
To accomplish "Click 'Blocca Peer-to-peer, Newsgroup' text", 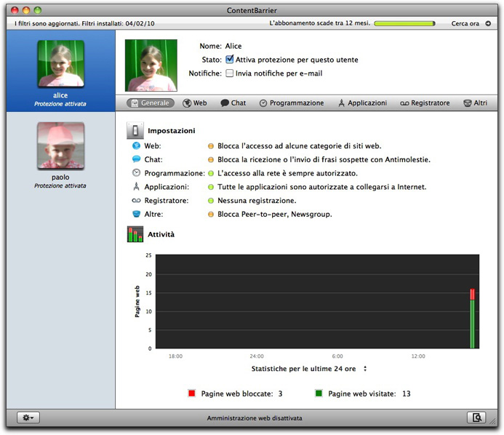I will pos(274,215).
